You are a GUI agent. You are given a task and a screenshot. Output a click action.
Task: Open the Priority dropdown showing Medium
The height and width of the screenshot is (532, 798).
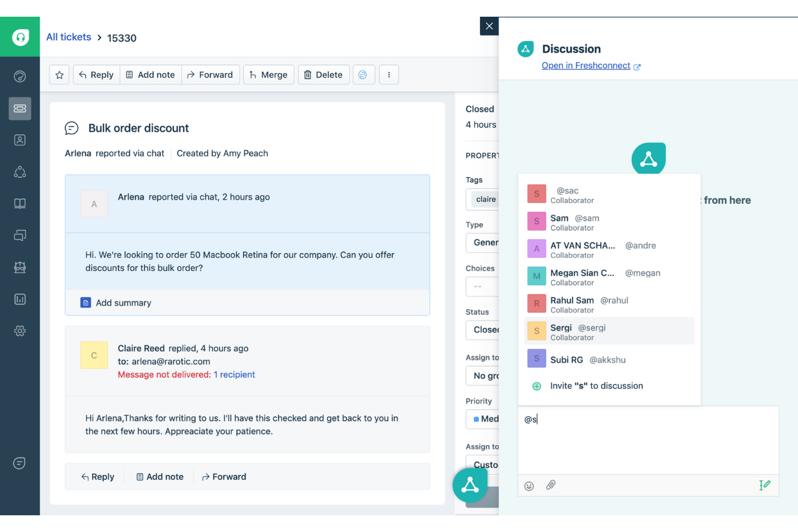click(x=484, y=419)
